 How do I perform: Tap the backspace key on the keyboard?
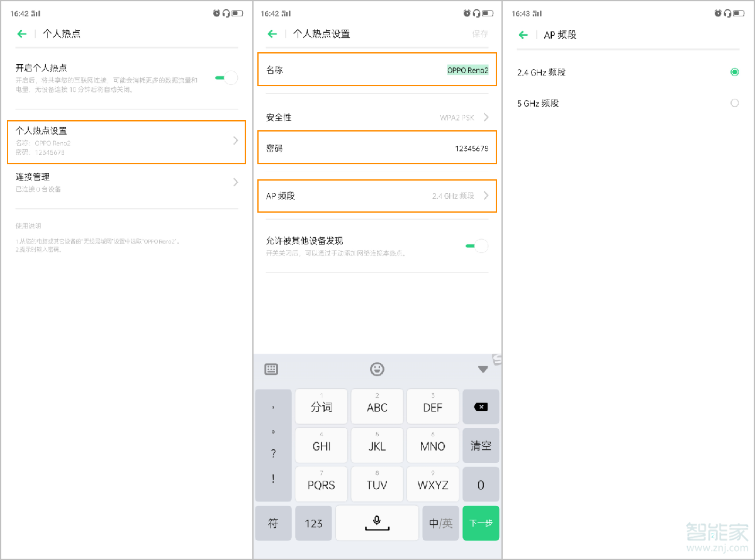point(480,406)
